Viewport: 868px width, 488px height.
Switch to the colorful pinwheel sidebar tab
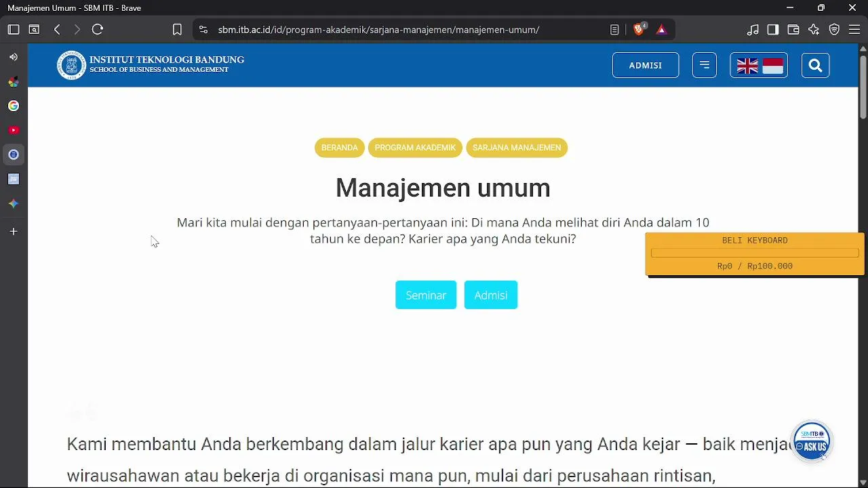click(14, 81)
